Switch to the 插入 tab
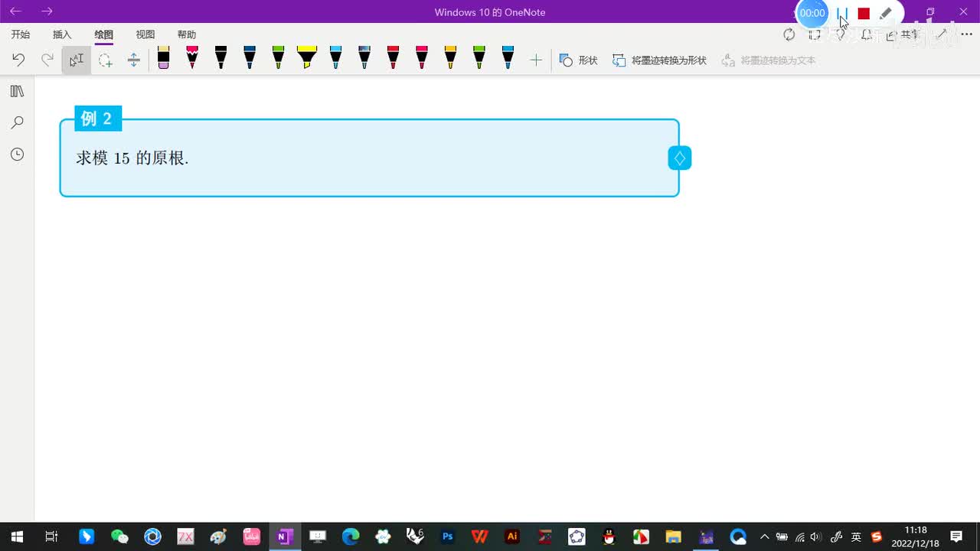Viewport: 980px width, 551px height. 62,34
